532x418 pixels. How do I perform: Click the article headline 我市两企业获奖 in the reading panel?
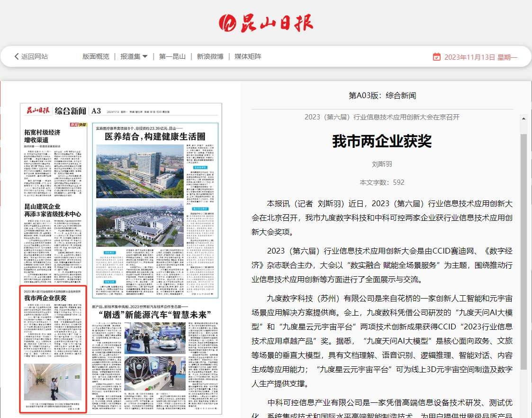(x=382, y=141)
